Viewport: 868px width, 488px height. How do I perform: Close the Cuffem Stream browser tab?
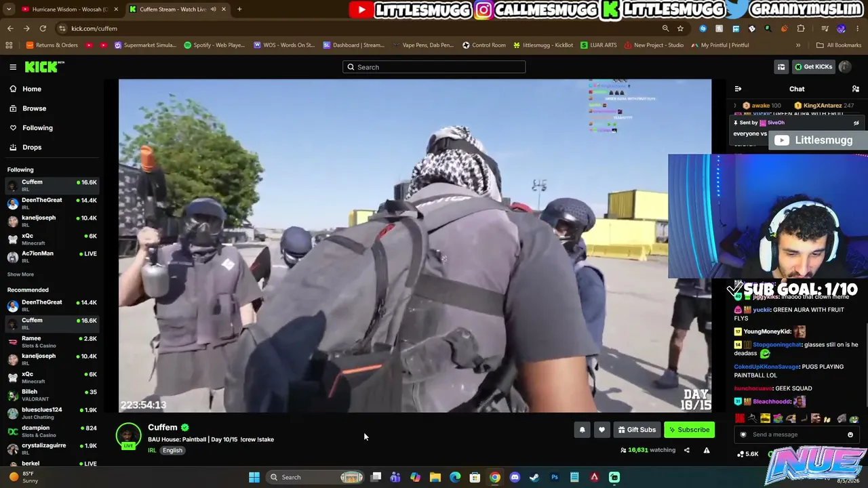pos(224,9)
